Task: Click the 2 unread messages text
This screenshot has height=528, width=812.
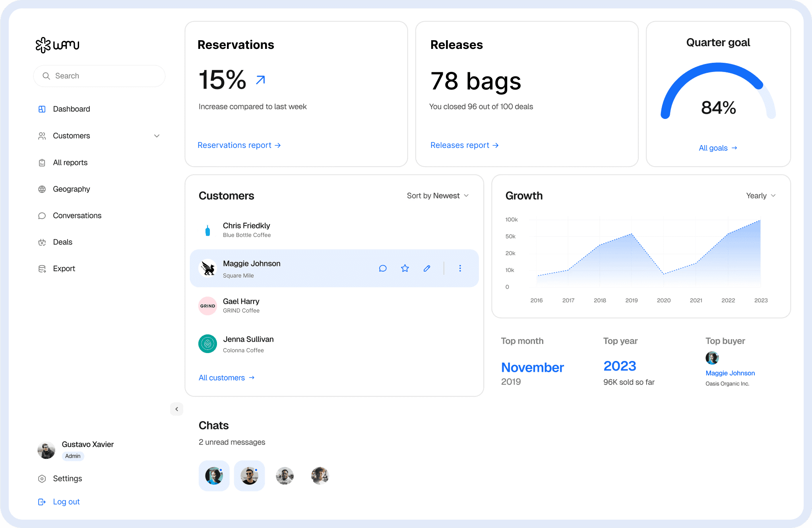Action: tap(232, 442)
